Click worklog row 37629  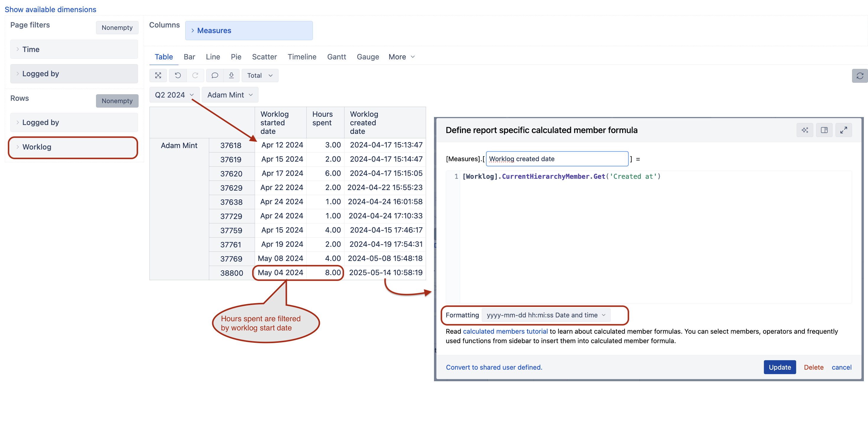click(x=232, y=188)
